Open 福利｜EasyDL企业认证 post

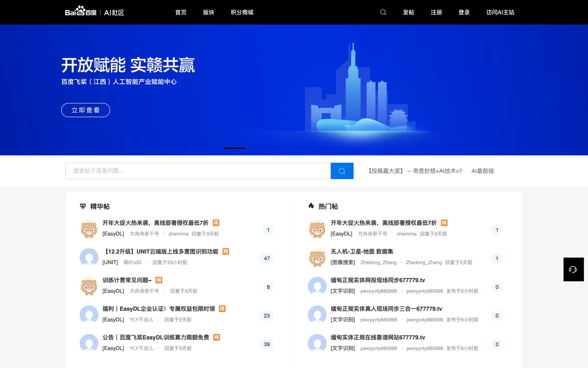point(159,309)
